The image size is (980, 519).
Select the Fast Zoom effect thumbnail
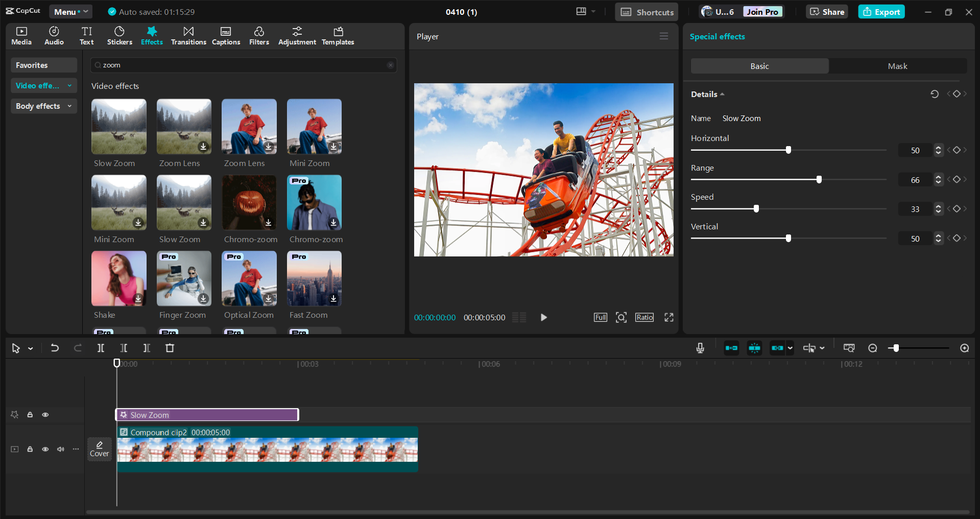tap(314, 278)
